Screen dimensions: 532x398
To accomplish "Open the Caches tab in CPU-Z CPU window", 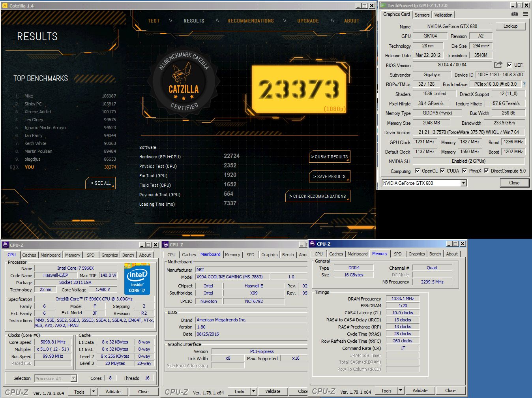I will (29, 255).
